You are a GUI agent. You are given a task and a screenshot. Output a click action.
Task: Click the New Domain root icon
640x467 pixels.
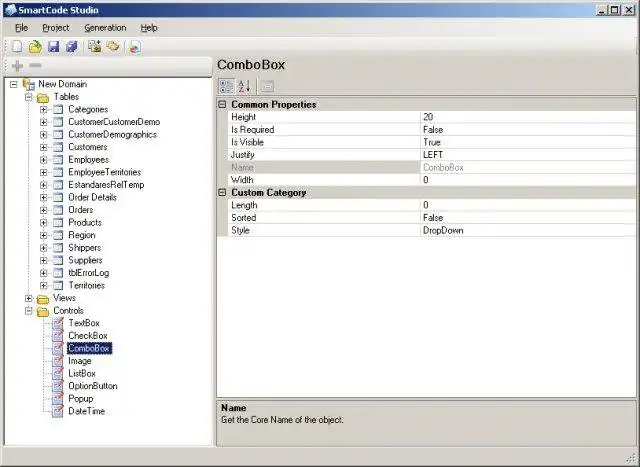(x=29, y=85)
